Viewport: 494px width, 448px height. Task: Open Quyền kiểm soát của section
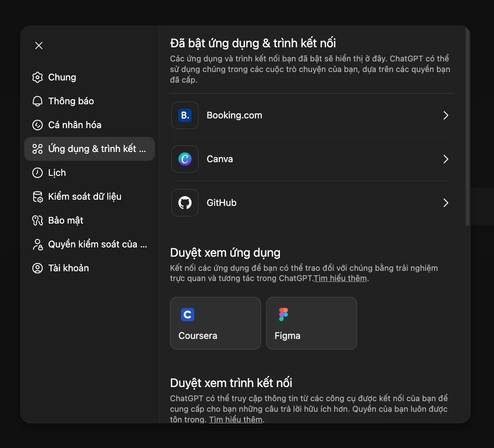[90, 244]
